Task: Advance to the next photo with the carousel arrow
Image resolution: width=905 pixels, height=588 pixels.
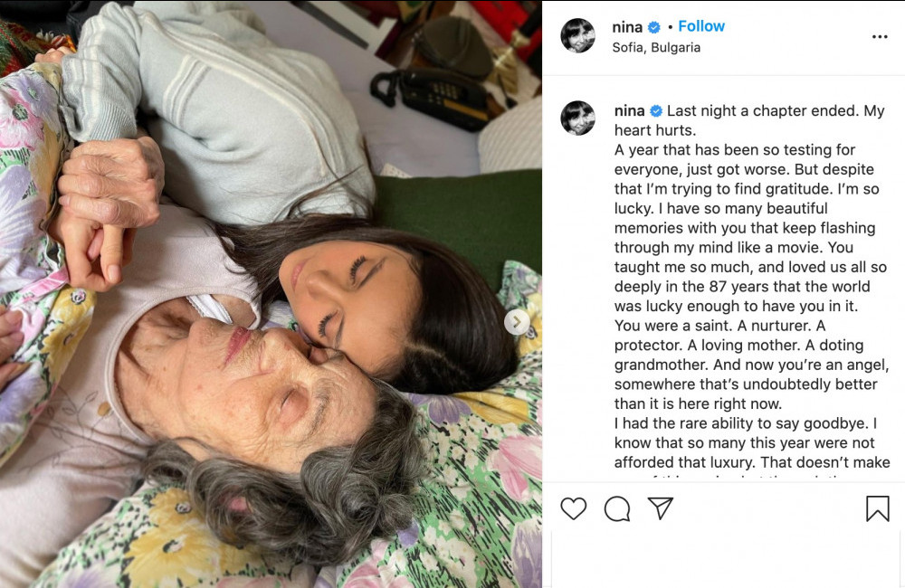Action: [517, 322]
